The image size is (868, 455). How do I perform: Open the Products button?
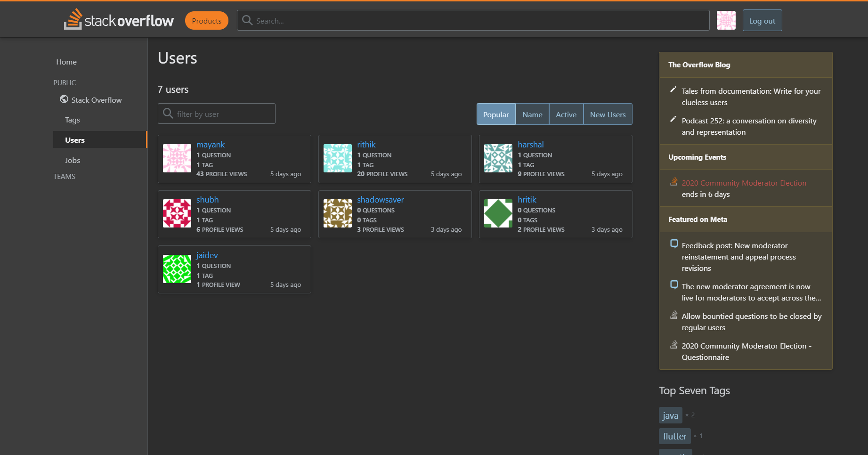click(206, 20)
